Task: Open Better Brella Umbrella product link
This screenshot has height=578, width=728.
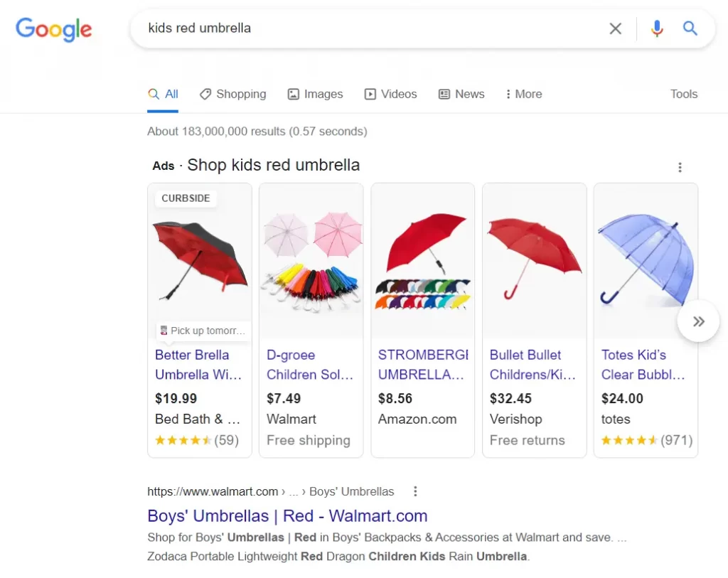Action: point(198,365)
